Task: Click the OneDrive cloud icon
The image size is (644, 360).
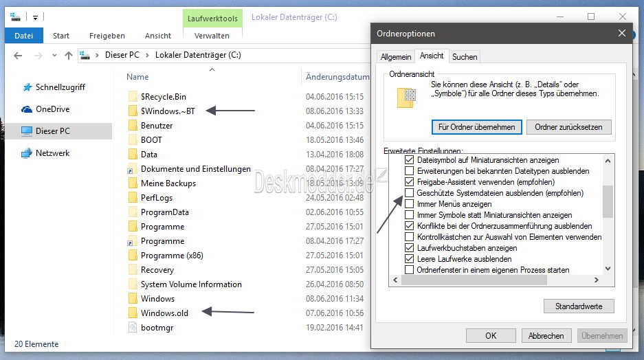Action: pyautogui.click(x=27, y=109)
